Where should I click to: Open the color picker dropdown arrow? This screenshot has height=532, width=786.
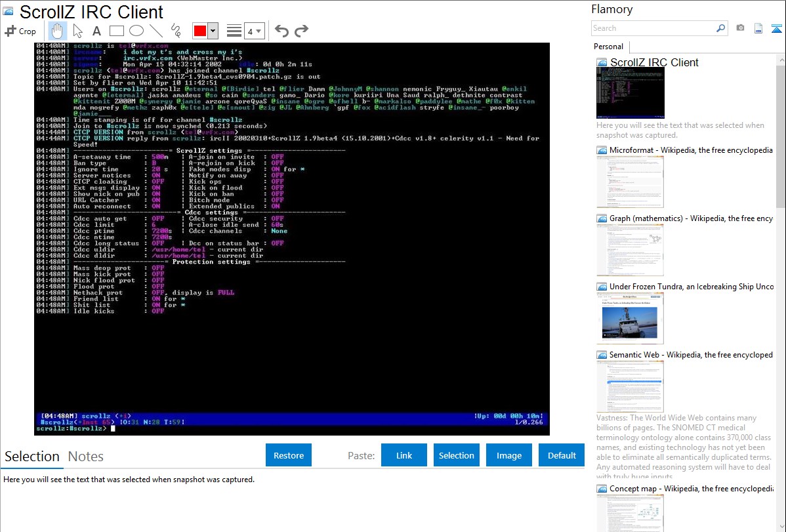213,31
